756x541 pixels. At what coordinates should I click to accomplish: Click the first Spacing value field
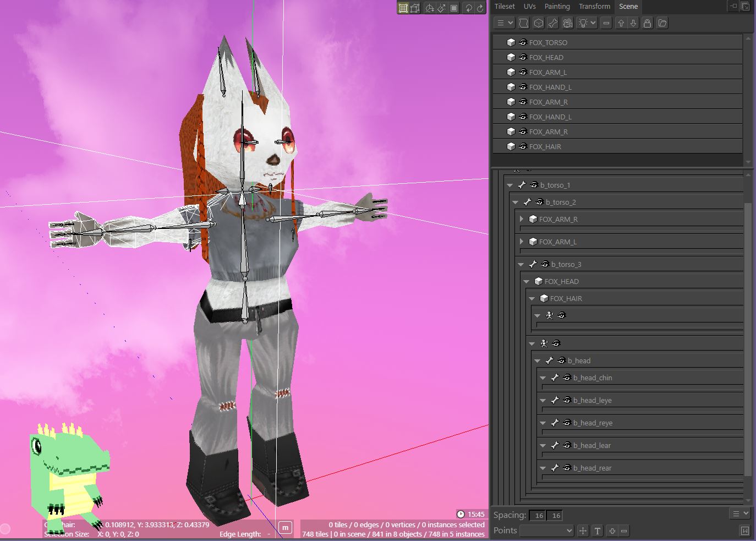click(539, 515)
